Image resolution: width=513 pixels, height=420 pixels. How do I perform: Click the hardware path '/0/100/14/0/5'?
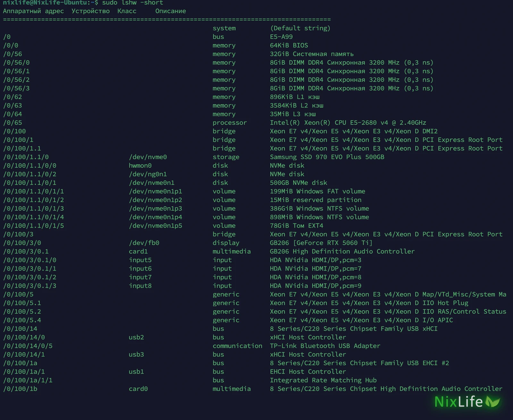click(x=28, y=346)
